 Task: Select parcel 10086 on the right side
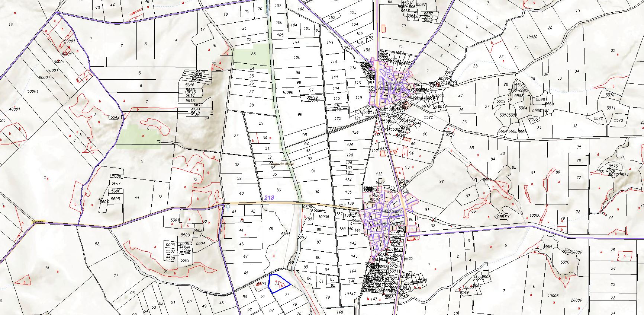535,215
